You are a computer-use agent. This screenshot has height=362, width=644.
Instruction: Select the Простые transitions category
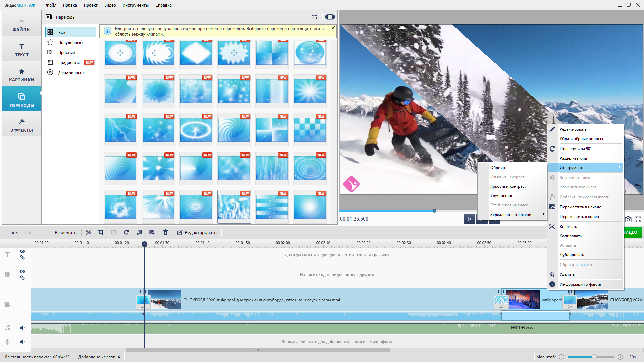pyautogui.click(x=70, y=52)
